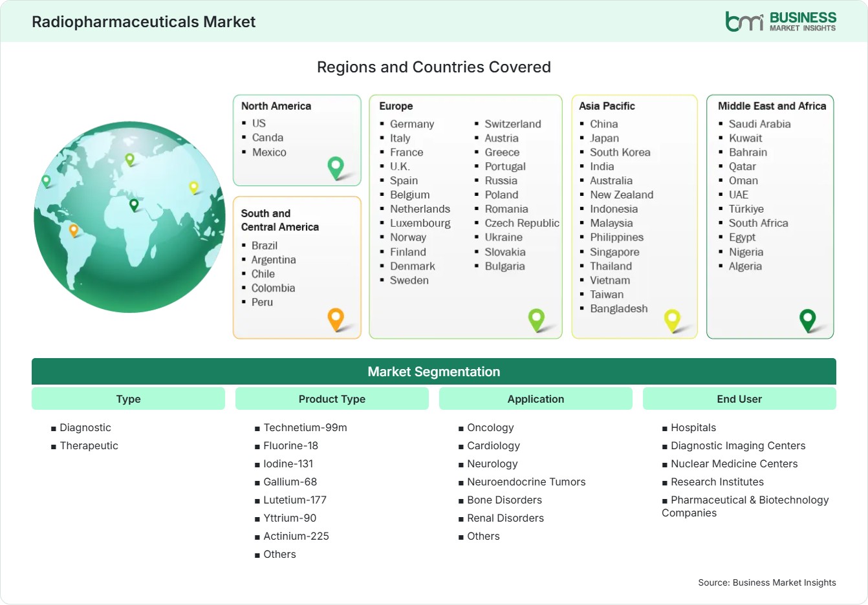Click China in Asia Pacific list

604,124
